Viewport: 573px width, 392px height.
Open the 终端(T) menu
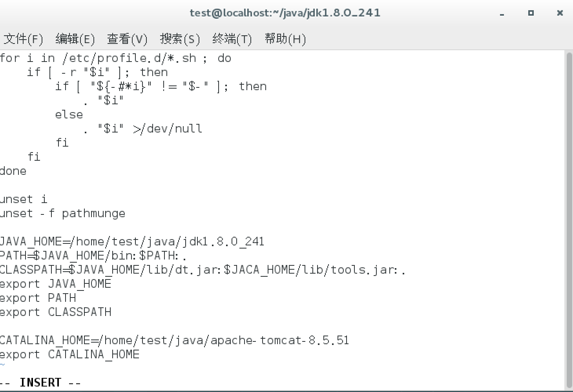[232, 39]
